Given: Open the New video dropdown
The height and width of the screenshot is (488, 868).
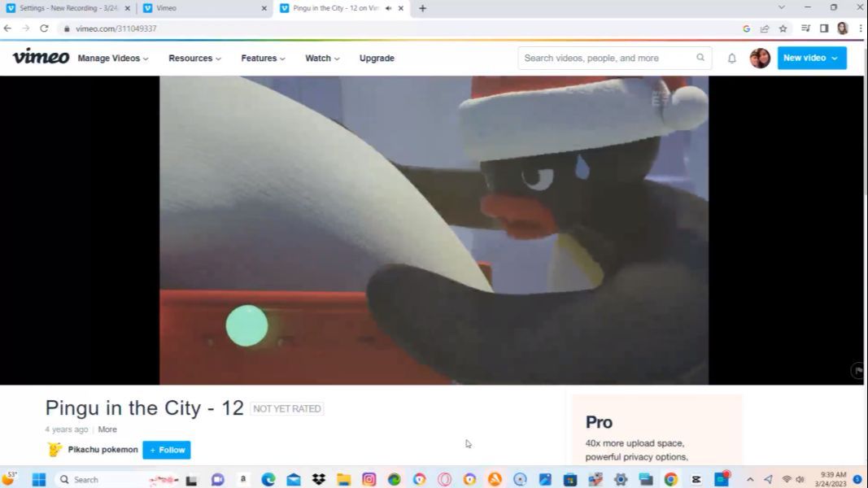Looking at the screenshot, I should [x=812, y=58].
